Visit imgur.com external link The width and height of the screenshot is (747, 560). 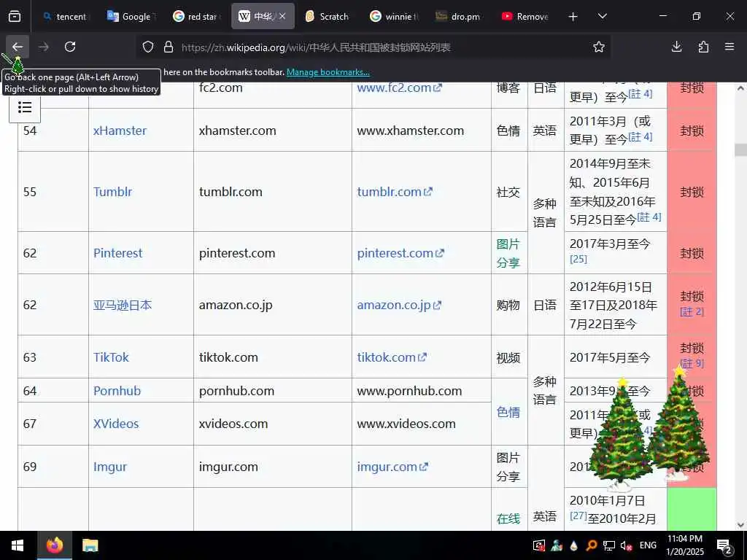(392, 467)
